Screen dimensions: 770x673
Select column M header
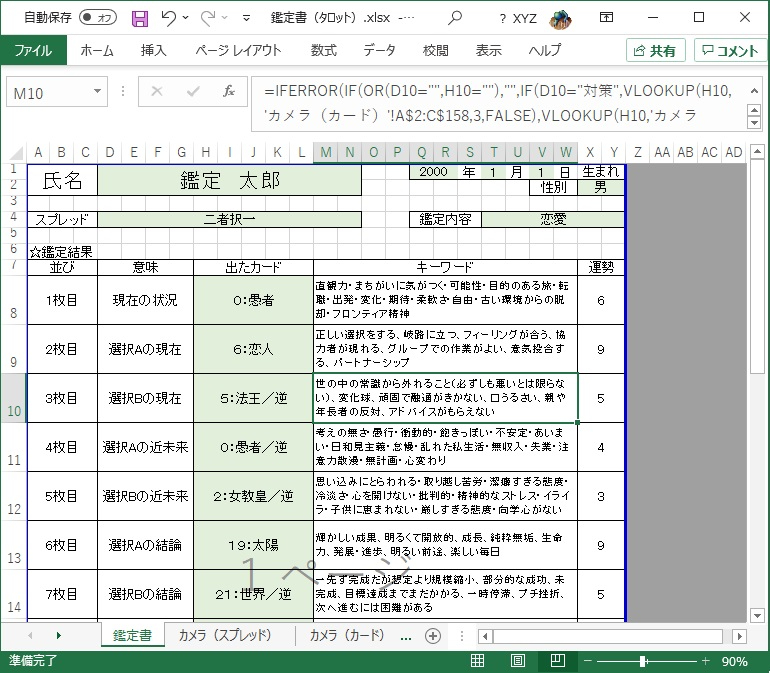(326, 152)
